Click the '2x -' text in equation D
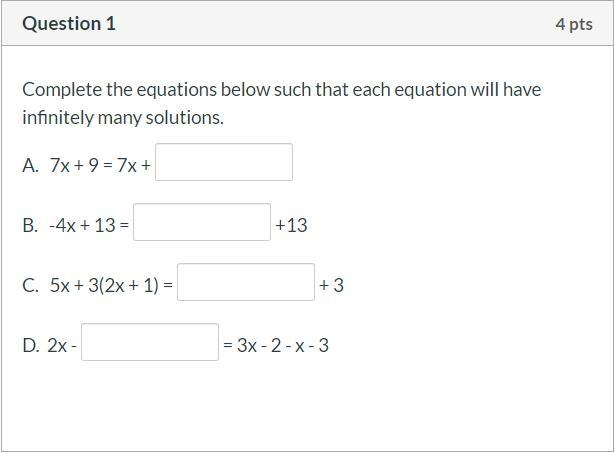The image size is (614, 453). click(62, 345)
